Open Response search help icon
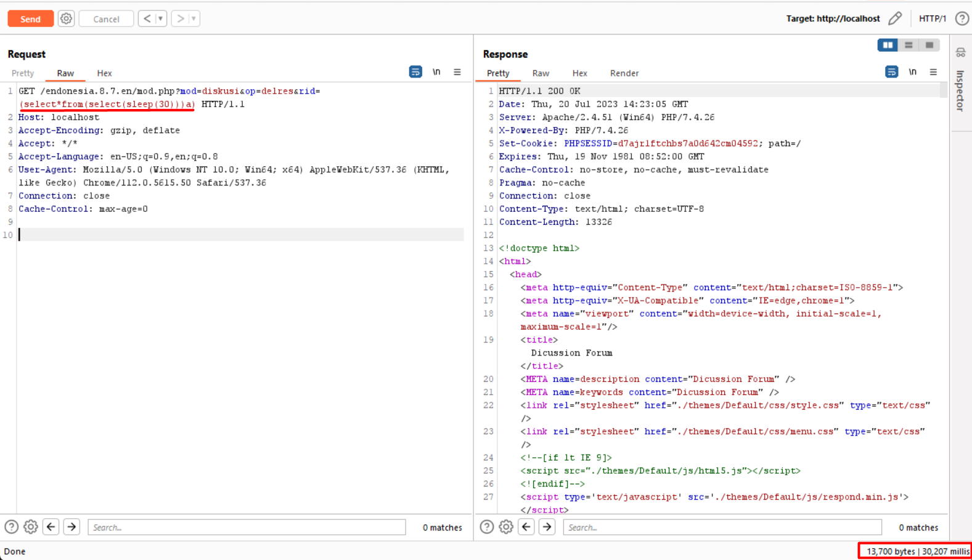 (x=487, y=527)
